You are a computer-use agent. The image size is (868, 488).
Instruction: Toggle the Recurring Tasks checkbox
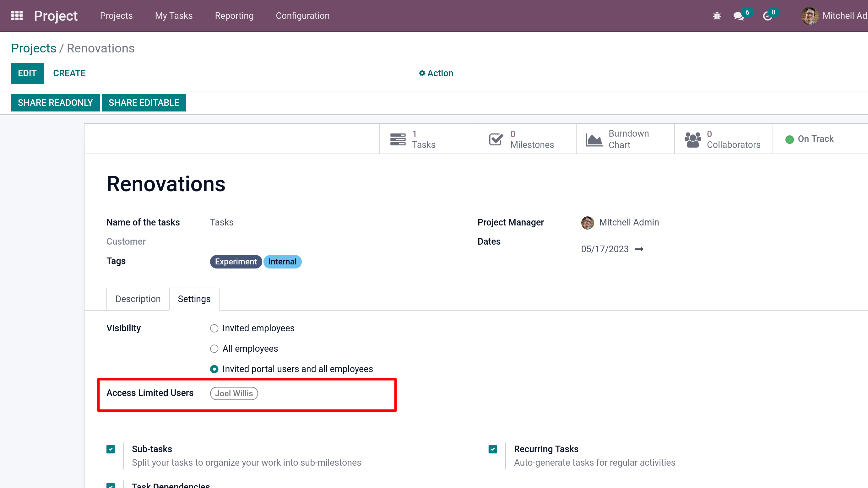493,449
